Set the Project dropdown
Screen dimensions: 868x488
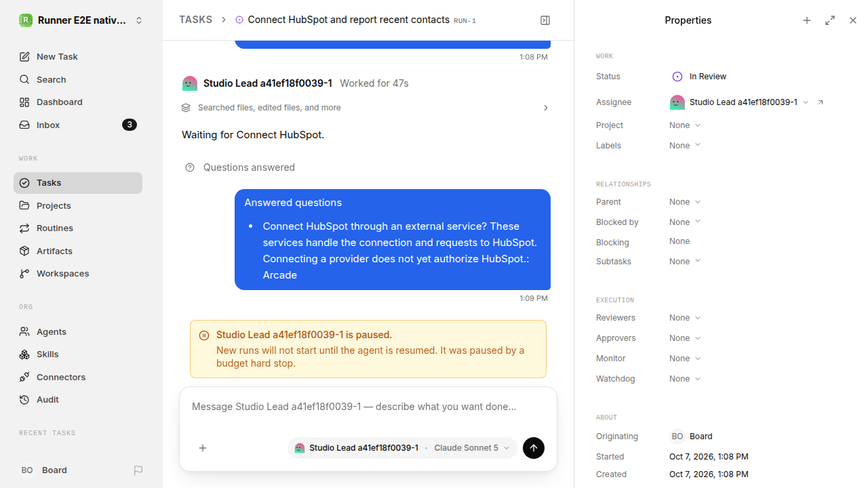(x=685, y=125)
